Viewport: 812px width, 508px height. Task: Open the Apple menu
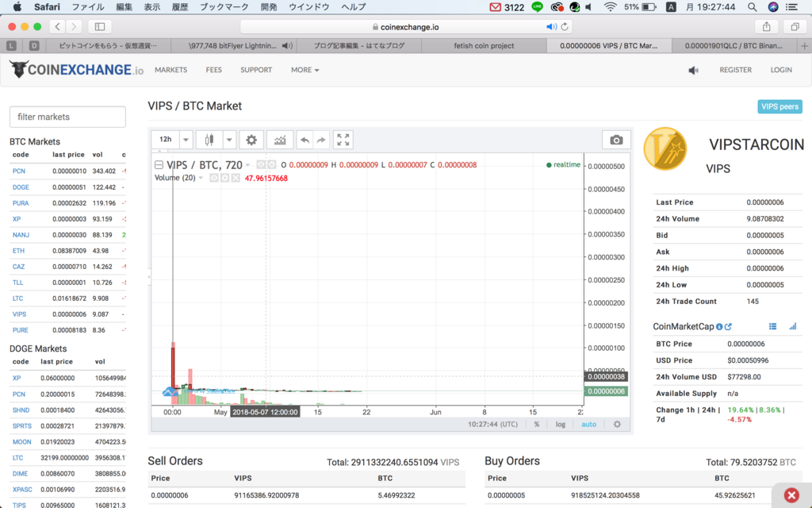[17, 6]
